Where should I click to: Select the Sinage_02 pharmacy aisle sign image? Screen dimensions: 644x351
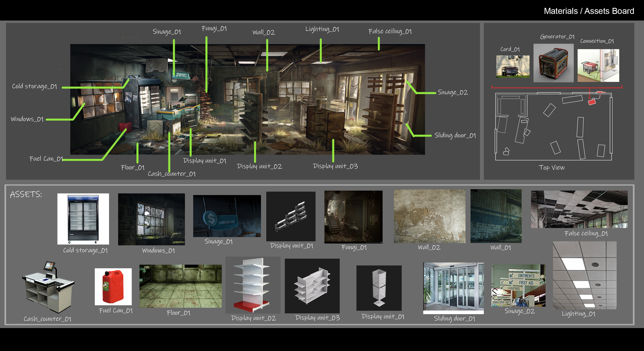click(518, 286)
